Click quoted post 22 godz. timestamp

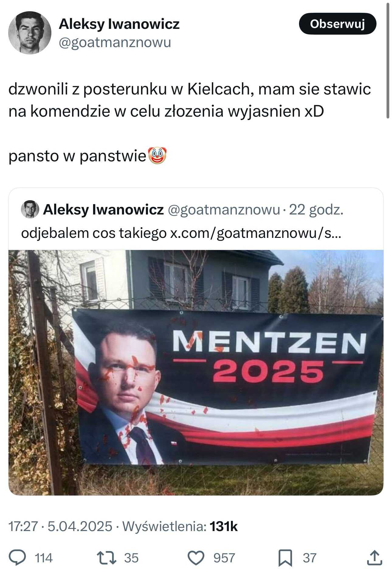pos(316,210)
